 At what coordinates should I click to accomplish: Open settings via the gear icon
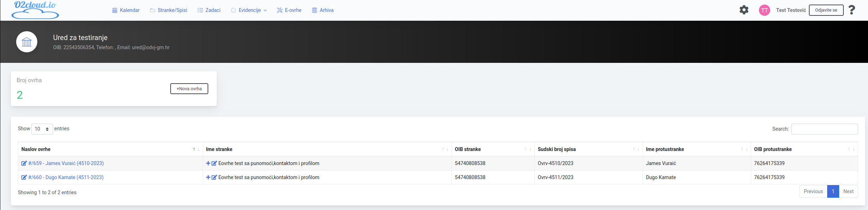point(744,10)
